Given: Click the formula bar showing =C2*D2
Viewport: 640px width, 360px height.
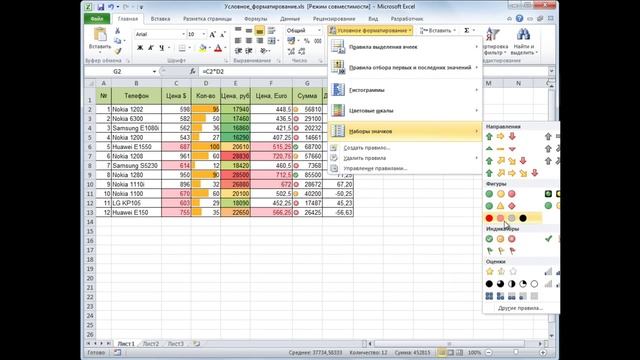Looking at the screenshot, I should point(373,71).
